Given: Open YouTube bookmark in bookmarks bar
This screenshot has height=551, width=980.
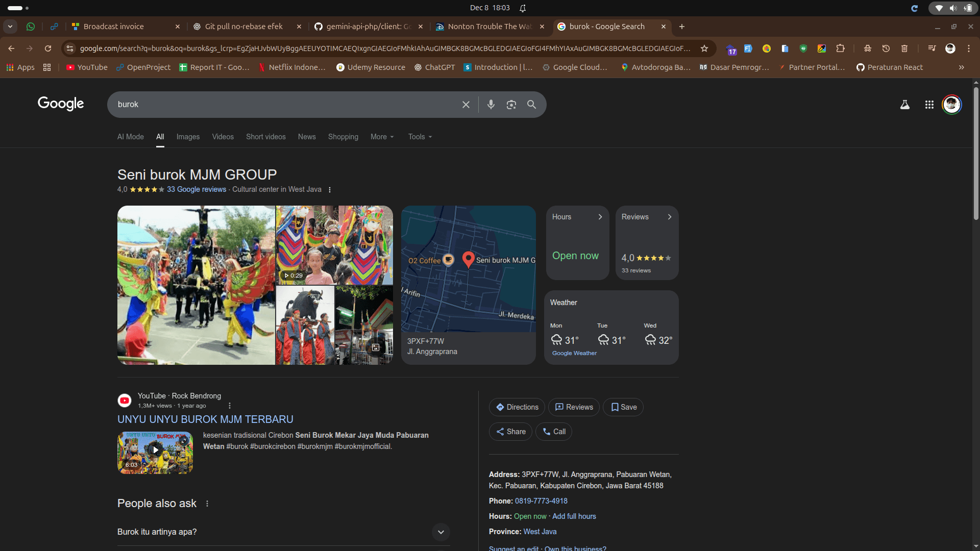Looking at the screenshot, I should click(87, 67).
